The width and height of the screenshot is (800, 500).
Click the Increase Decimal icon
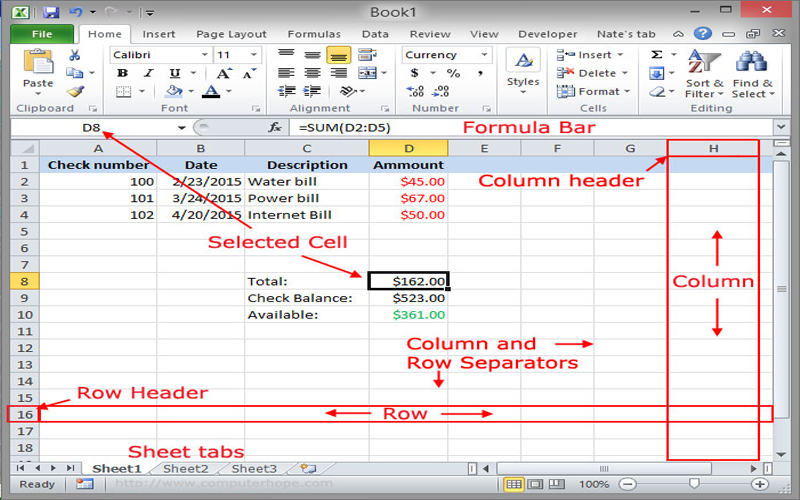point(415,92)
